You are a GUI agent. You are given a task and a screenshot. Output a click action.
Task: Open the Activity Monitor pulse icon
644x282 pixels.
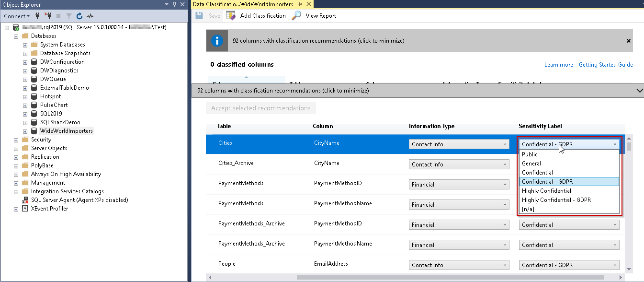(90, 16)
